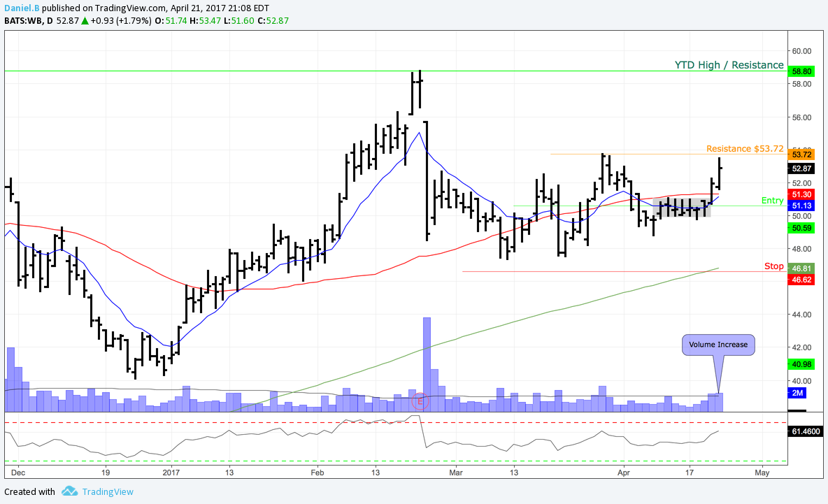Screen dimensions: 828x504
Task: Select the Resistance $53.72 annotation text
Action: (745, 149)
